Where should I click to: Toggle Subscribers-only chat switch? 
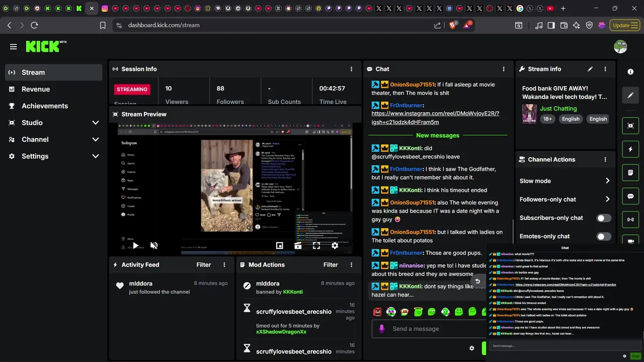tap(604, 218)
